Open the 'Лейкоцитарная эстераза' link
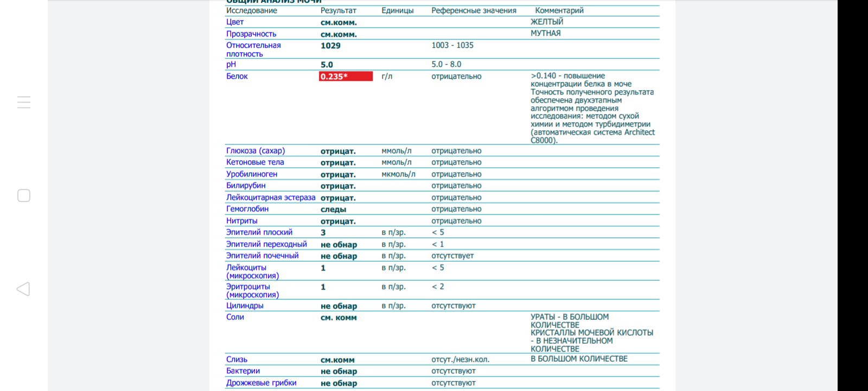This screenshot has height=391, width=868. (x=271, y=198)
